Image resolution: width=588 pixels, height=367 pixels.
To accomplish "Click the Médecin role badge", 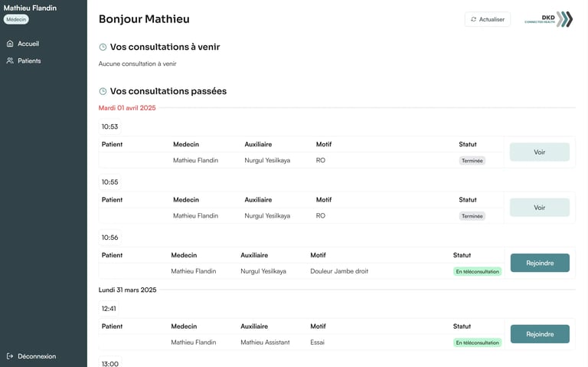I will pos(16,19).
